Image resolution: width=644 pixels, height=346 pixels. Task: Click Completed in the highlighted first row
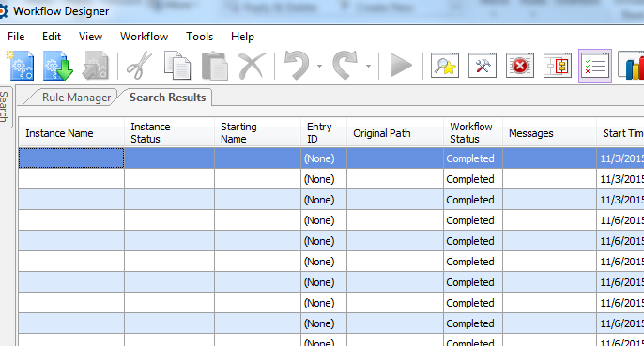[x=470, y=158]
